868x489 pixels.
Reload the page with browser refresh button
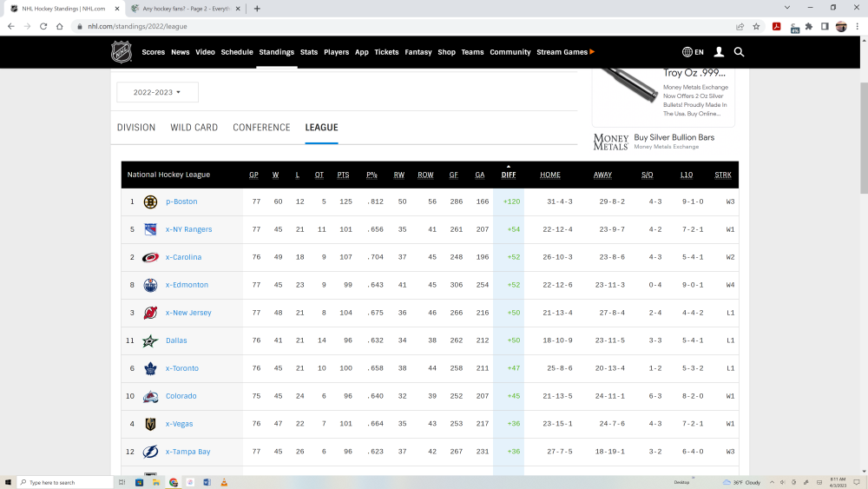(x=43, y=26)
